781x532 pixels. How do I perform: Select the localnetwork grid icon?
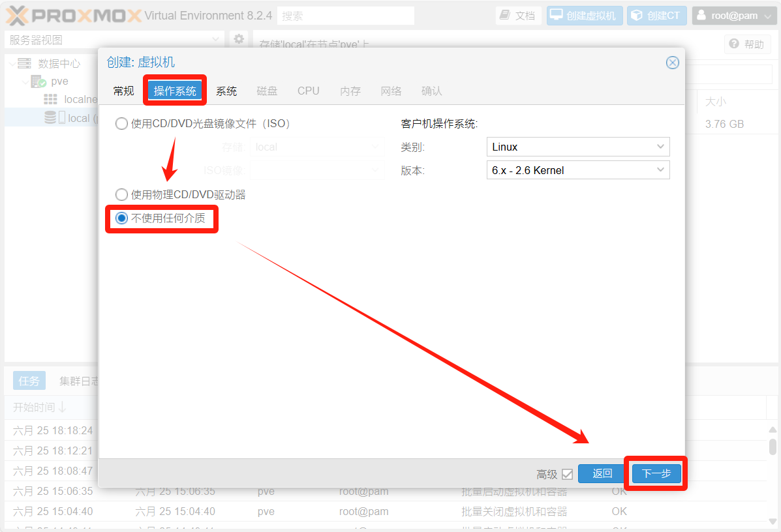click(x=50, y=100)
